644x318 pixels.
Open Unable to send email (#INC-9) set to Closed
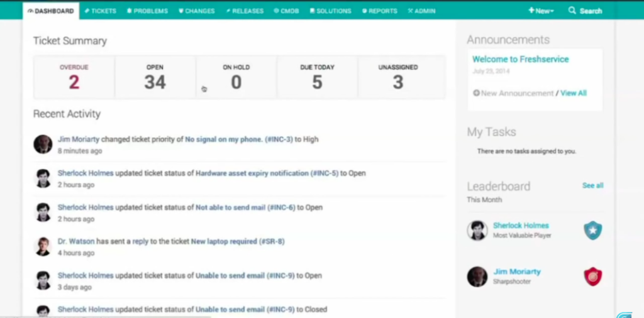pyautogui.click(x=245, y=309)
